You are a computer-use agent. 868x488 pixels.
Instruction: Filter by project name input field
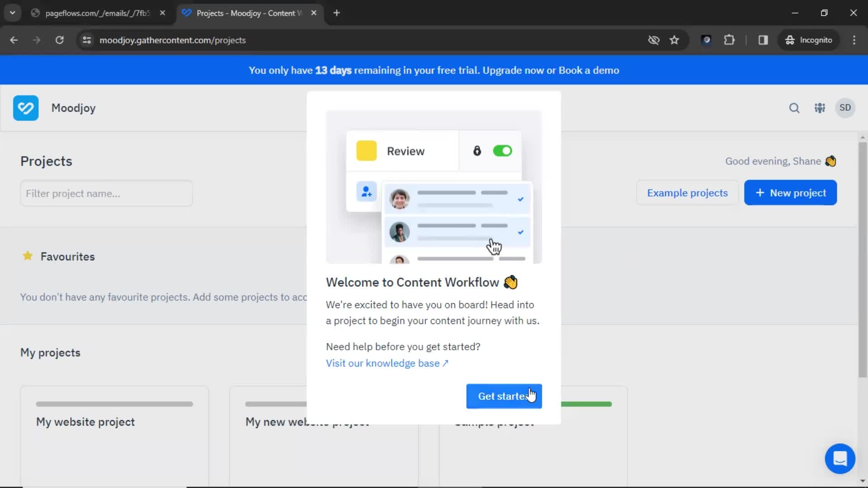coord(106,193)
